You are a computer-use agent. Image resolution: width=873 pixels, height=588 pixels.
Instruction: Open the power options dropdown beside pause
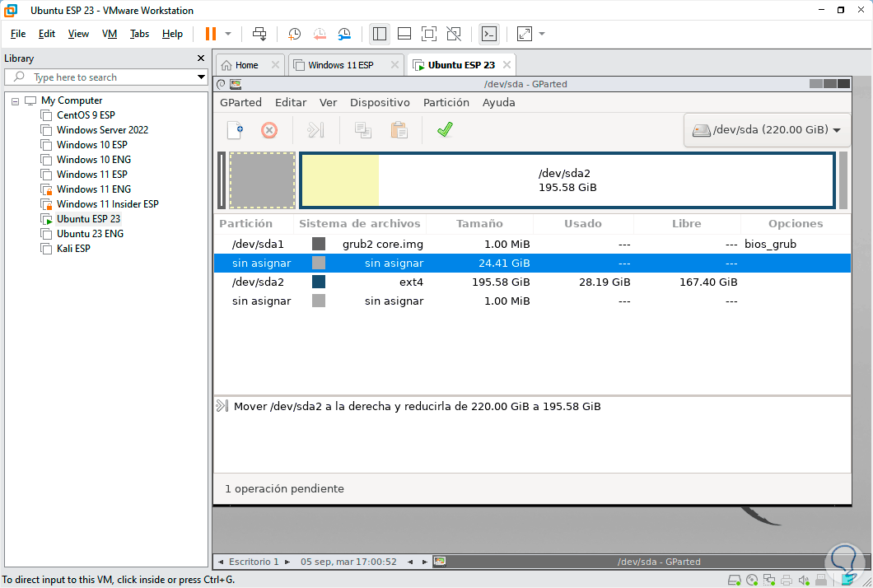227,34
